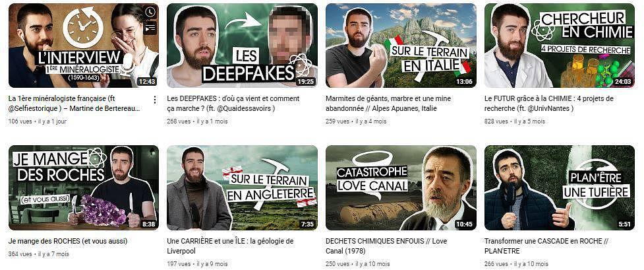The width and height of the screenshot is (644, 270).
Task: Open the three-dot menu for the first video
Action: click(155, 100)
